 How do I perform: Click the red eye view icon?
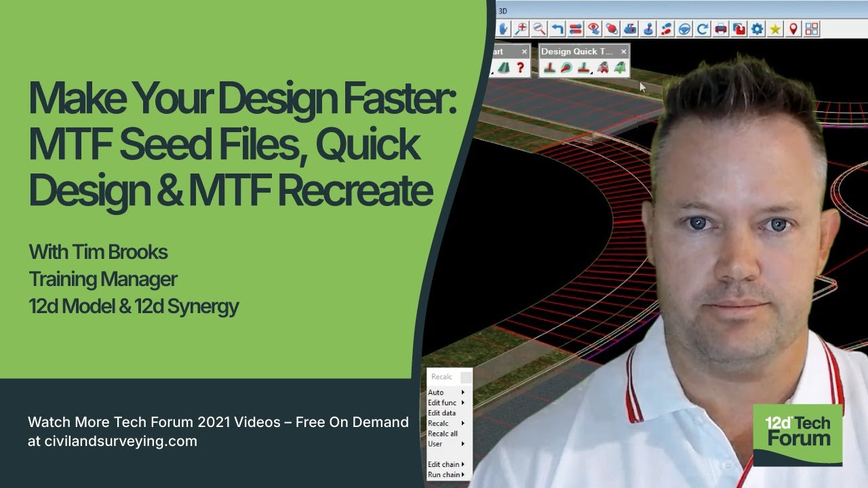coord(594,28)
